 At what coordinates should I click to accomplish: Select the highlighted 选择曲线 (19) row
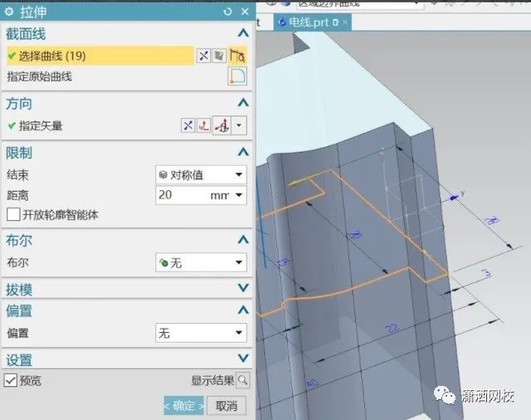coord(100,56)
